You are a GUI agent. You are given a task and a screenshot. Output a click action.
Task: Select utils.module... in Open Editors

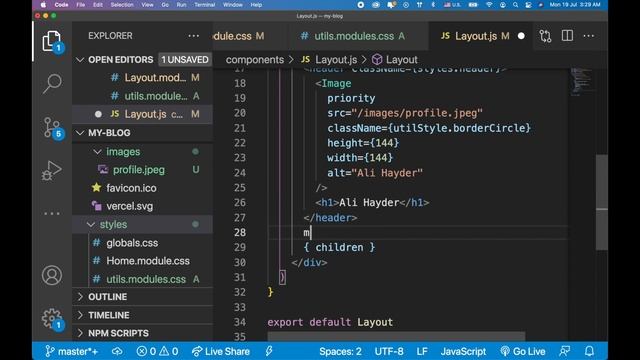142,96
